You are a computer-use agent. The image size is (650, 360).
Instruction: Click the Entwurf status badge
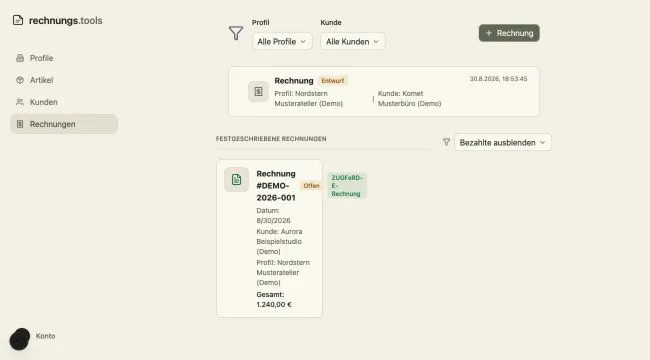(x=332, y=80)
